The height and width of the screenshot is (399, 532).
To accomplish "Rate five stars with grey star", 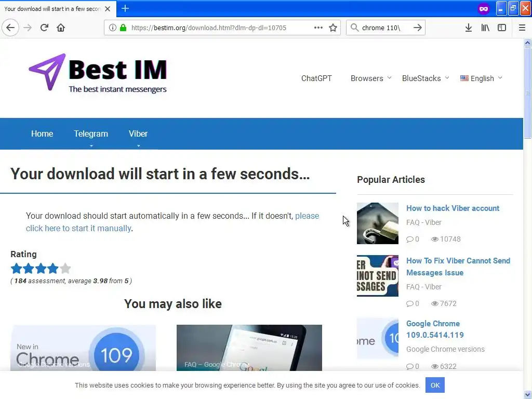I will [65, 269].
